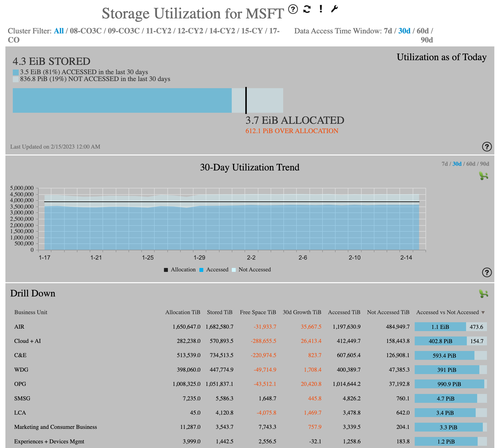Click the C&E bar showing 593.4 PiB
This screenshot has width=500, height=448.
[x=444, y=355]
